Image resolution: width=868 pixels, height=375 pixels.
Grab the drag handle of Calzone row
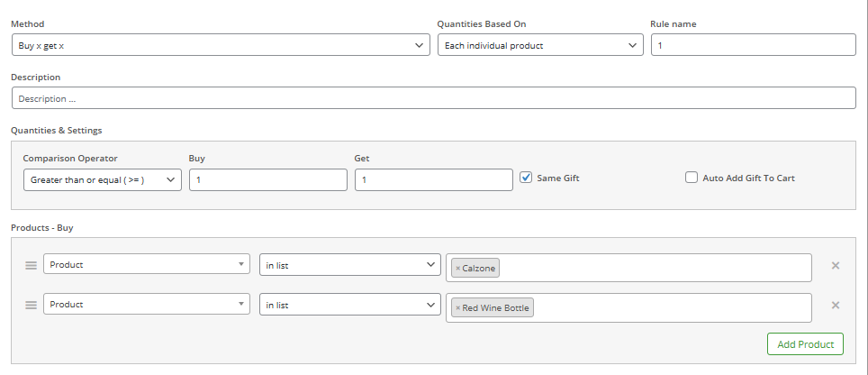click(x=31, y=265)
